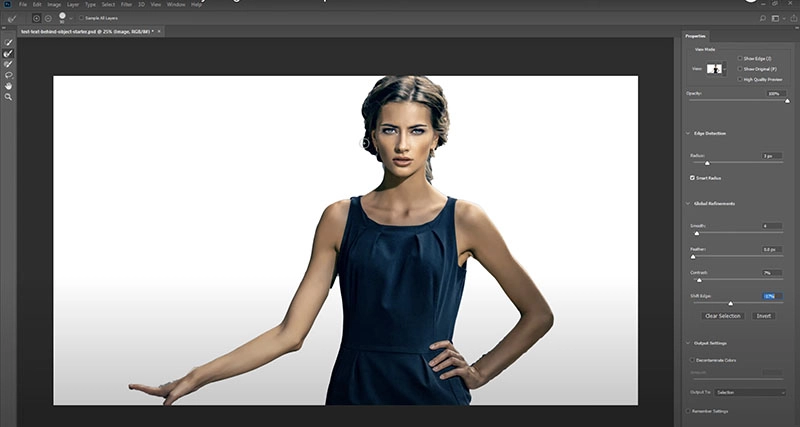
Task: Enable Show Edge (J) checkbox
Action: pos(740,58)
